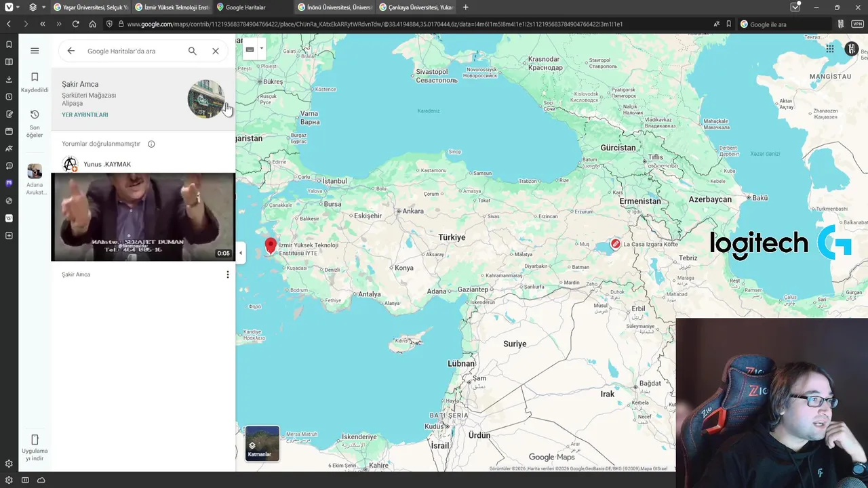
Task: Open the review three-dot options menu
Action: click(x=227, y=274)
